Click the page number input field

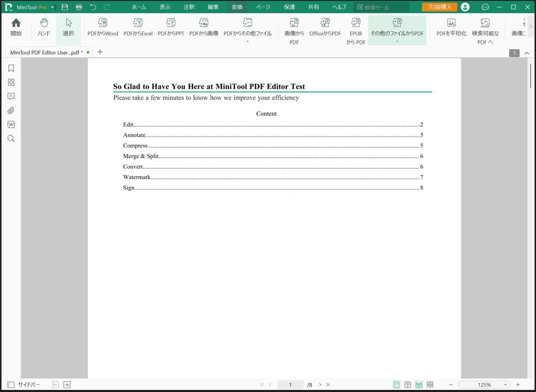click(x=290, y=384)
